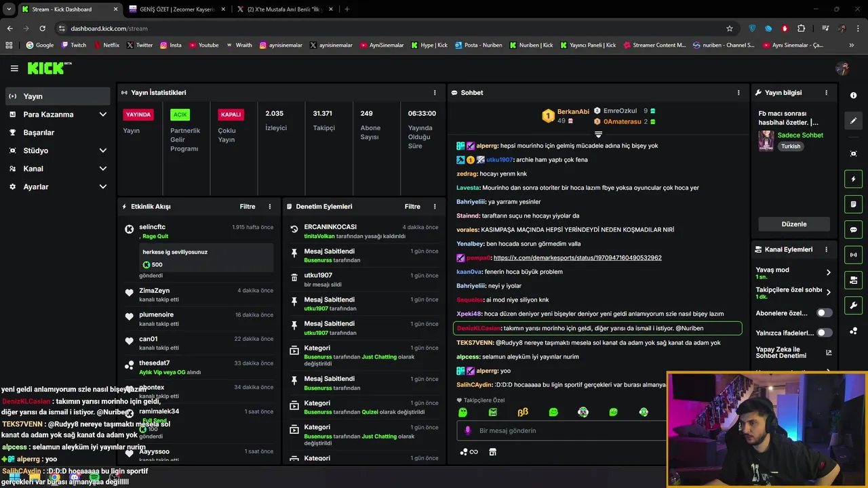Click the YAYINDA status badge

coord(138,115)
